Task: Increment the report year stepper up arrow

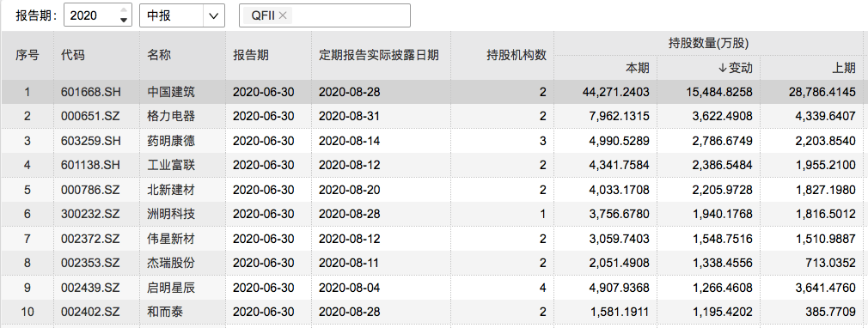Action: pyautogui.click(x=124, y=10)
